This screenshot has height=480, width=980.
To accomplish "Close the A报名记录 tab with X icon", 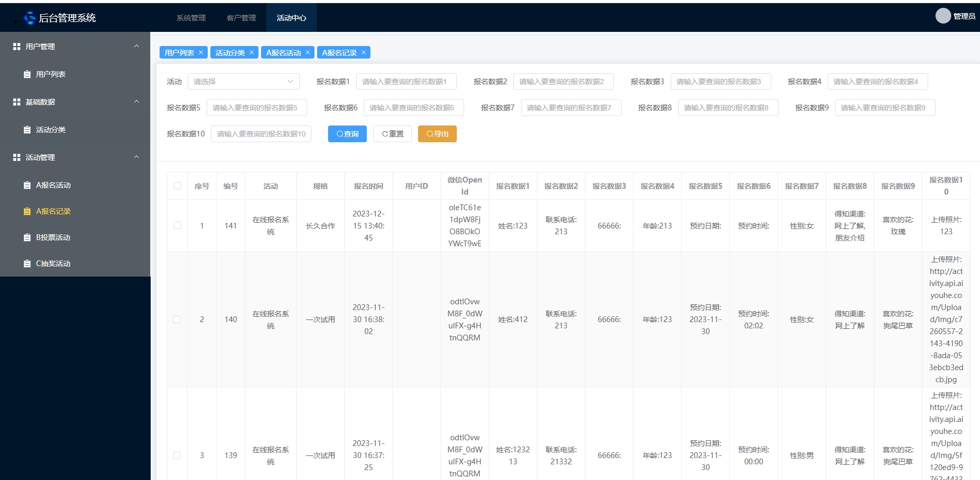I will pyautogui.click(x=364, y=52).
